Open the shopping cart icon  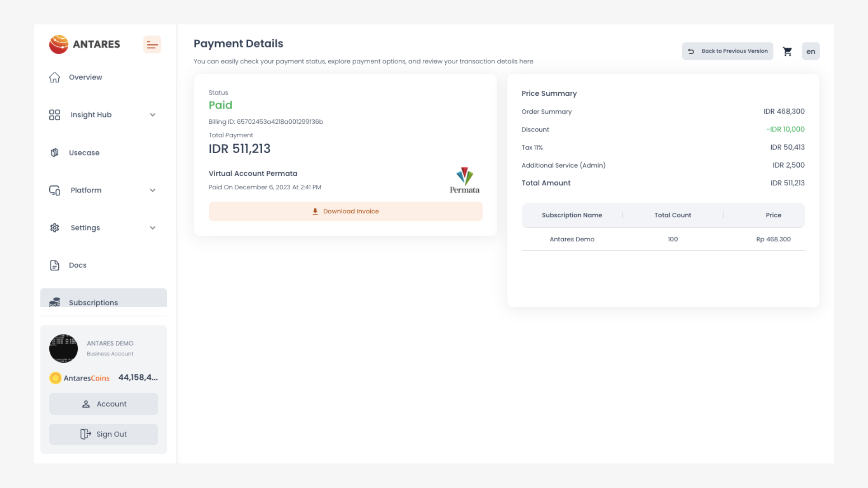787,52
